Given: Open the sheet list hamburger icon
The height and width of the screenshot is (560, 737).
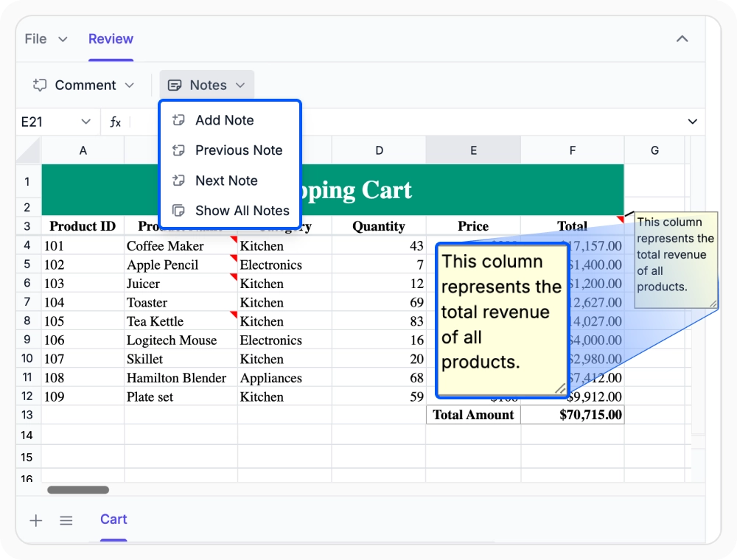Looking at the screenshot, I should (x=66, y=520).
